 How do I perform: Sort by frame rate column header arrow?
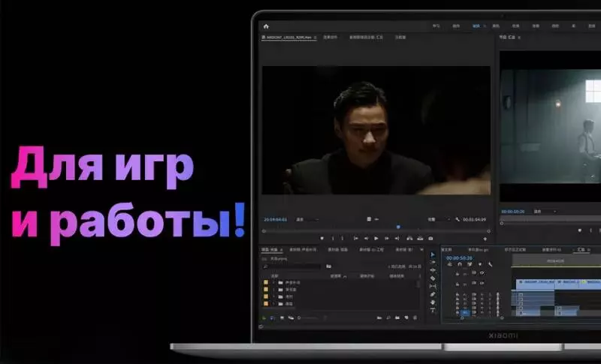point(345,276)
